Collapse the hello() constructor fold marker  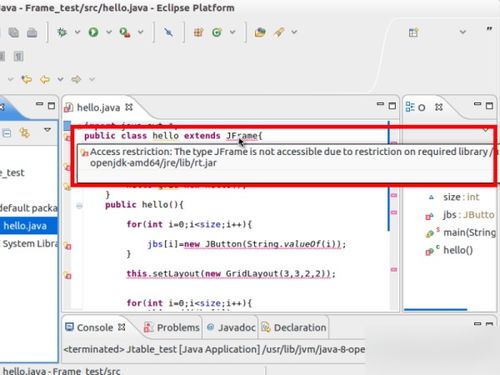pyautogui.click(x=79, y=206)
